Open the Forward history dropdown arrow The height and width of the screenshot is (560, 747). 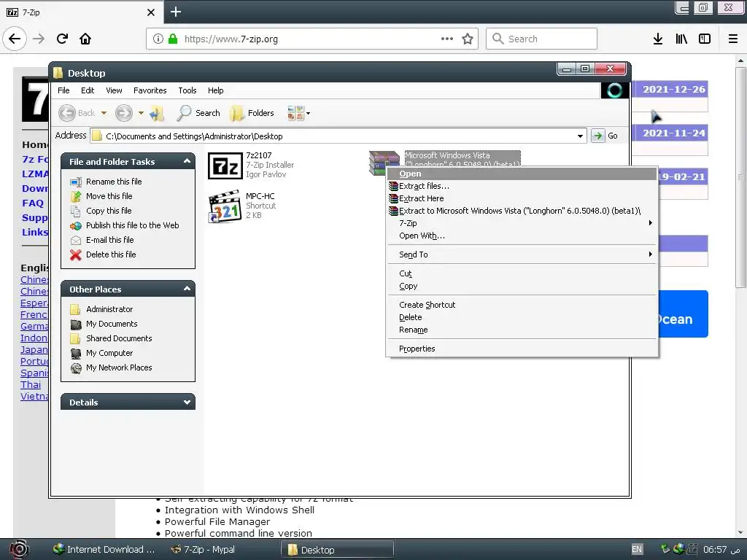pos(141,113)
